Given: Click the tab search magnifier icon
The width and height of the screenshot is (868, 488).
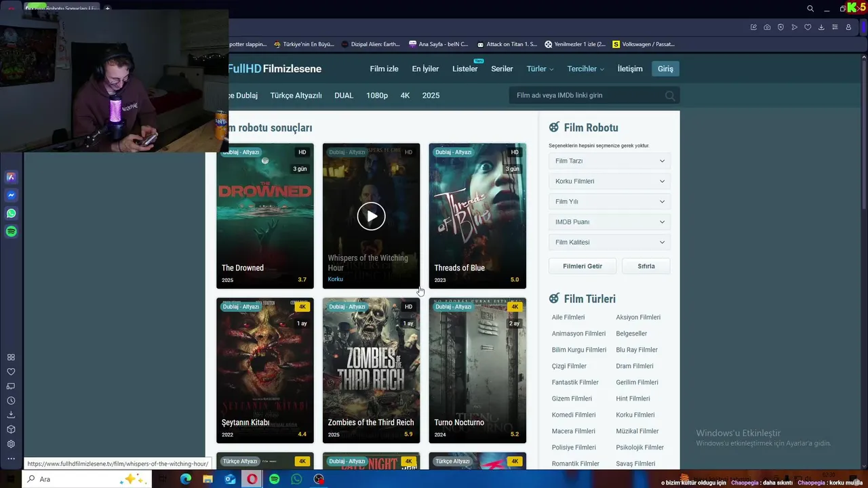Looking at the screenshot, I should point(810,9).
